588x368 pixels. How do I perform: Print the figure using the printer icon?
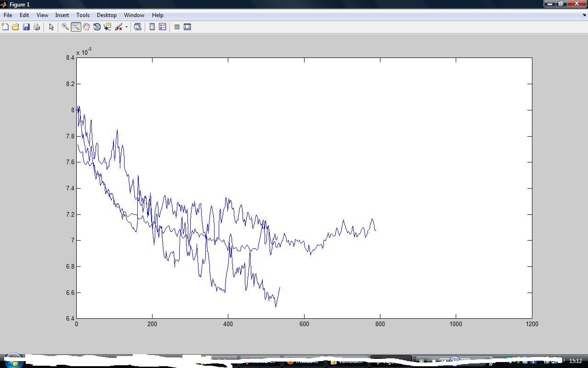[37, 27]
